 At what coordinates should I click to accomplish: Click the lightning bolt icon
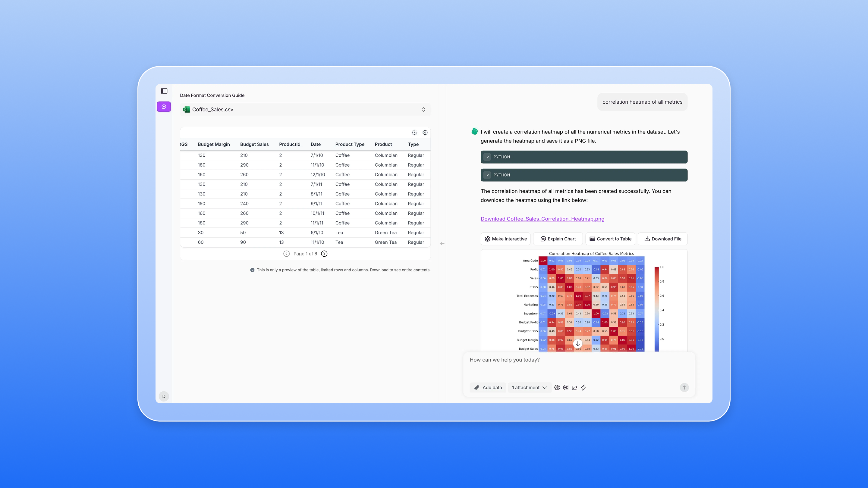click(x=583, y=388)
